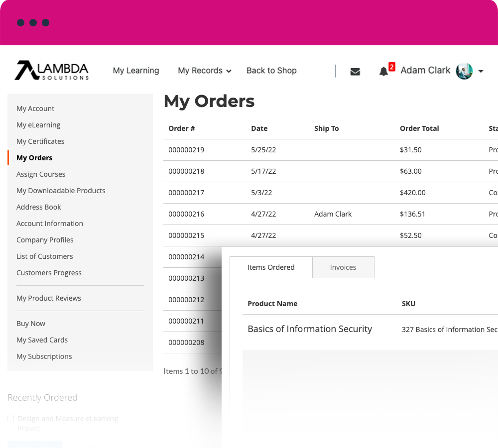Click the 327 Basics of Information SKU value
The width and height of the screenshot is (498, 448).
449,330
